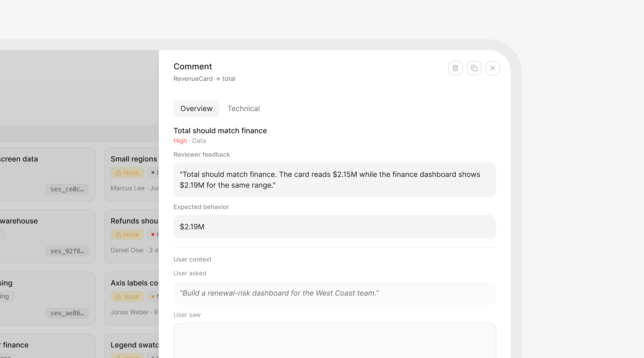The image size is (644, 358).
Task: Click the red priority dot on Refunds card
Action: pyautogui.click(x=153, y=234)
